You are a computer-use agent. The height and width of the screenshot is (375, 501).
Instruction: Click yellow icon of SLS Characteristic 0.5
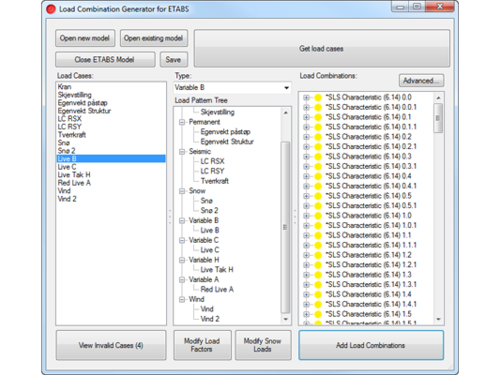point(318,196)
